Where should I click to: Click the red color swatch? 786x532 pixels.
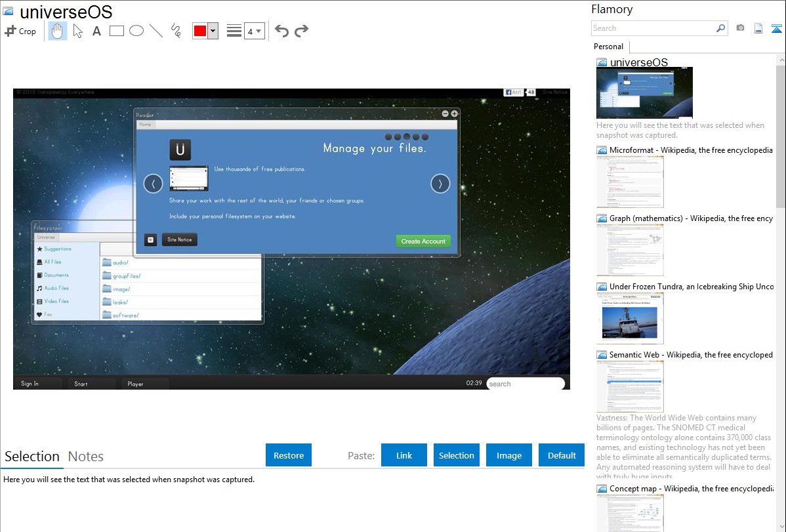pyautogui.click(x=200, y=31)
